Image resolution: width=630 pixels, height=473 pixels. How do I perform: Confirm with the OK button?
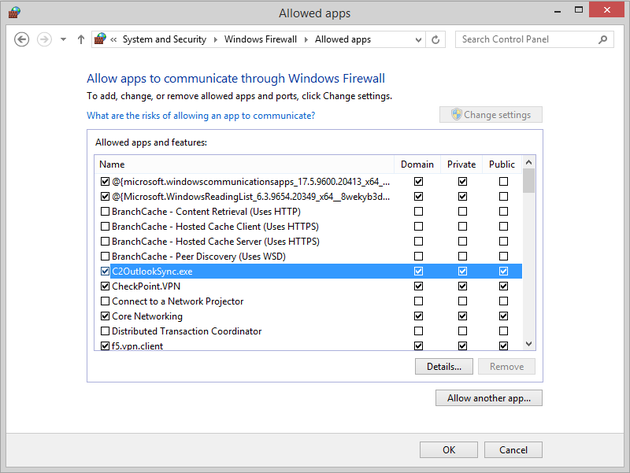point(449,450)
